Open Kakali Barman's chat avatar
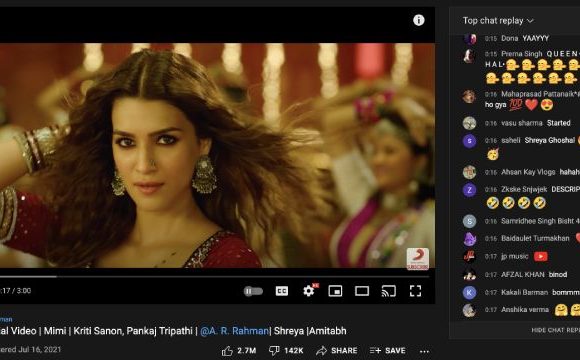 [469, 292]
